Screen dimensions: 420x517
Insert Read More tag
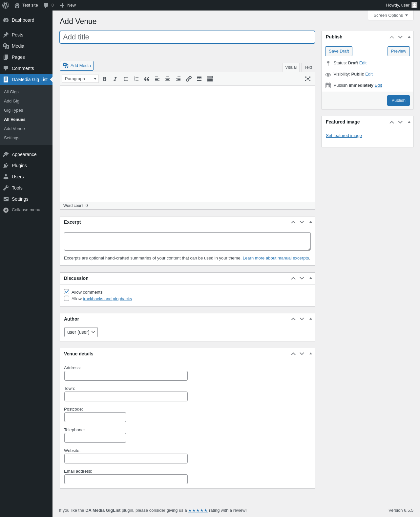tap(199, 79)
